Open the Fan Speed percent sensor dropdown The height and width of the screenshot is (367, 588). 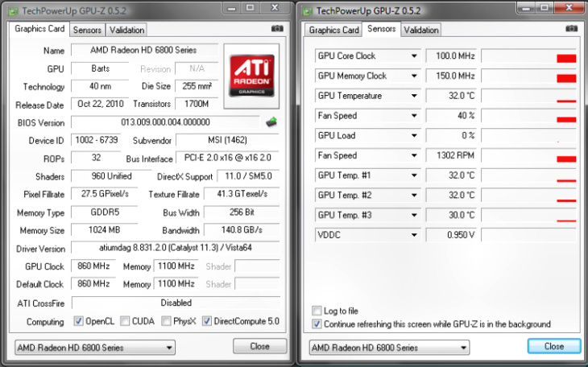(x=414, y=116)
